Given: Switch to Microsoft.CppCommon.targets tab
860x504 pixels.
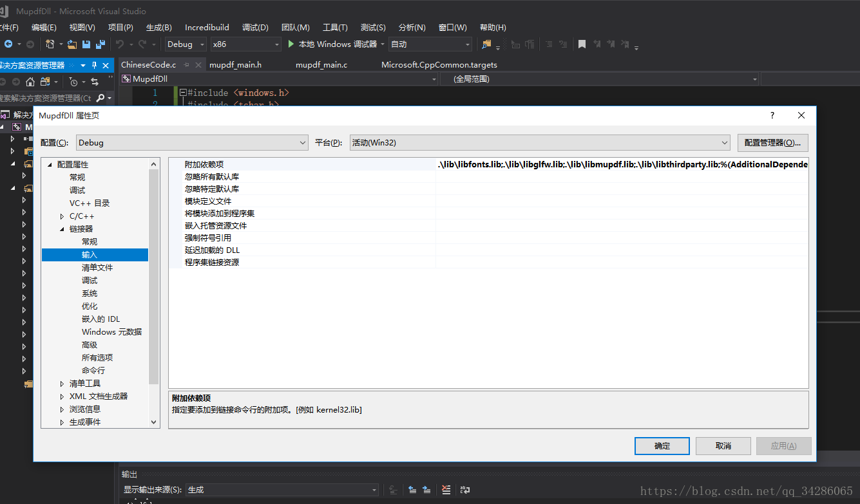Looking at the screenshot, I should point(439,65).
